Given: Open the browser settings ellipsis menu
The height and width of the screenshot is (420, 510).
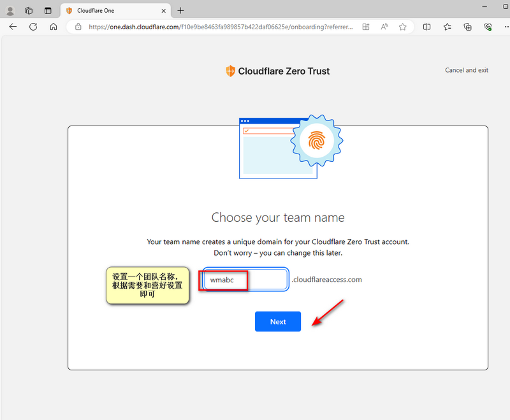Looking at the screenshot, I should click(x=507, y=27).
